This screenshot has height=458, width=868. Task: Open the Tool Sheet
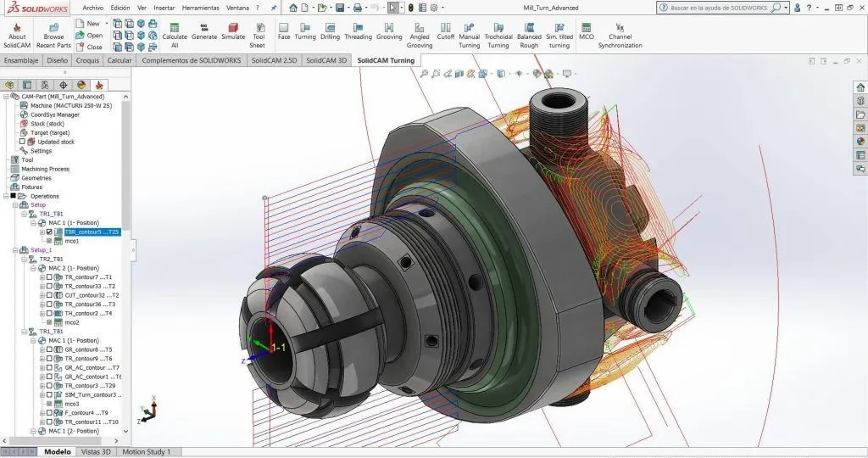tap(259, 36)
